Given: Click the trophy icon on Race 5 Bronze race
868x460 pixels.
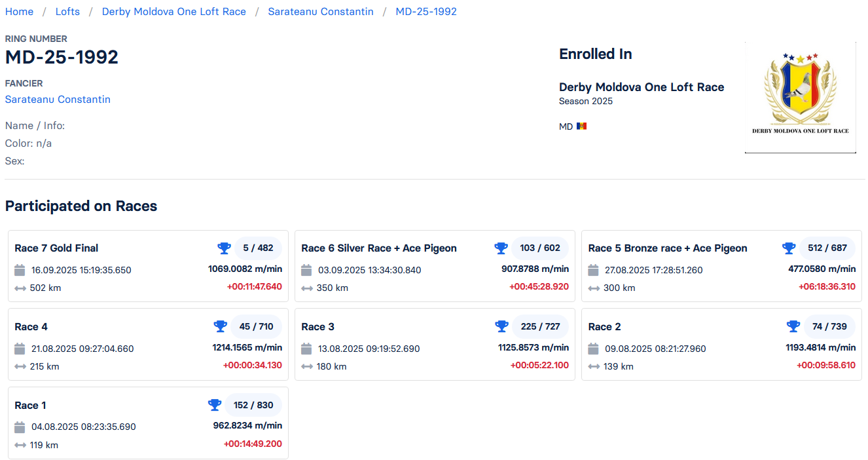Looking at the screenshot, I should pyautogui.click(x=789, y=248).
